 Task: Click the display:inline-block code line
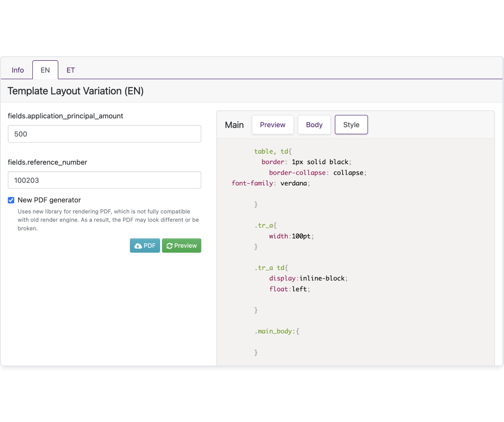[309, 279]
